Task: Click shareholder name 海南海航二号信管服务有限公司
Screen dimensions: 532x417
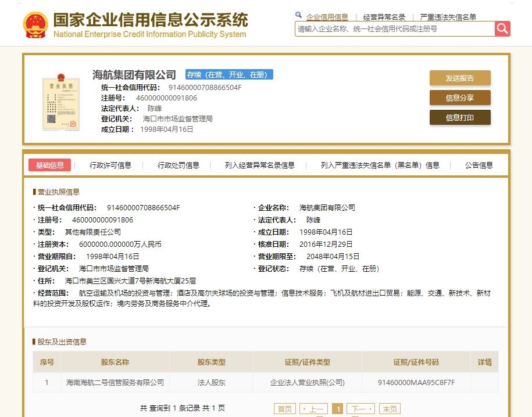Action: [115, 382]
